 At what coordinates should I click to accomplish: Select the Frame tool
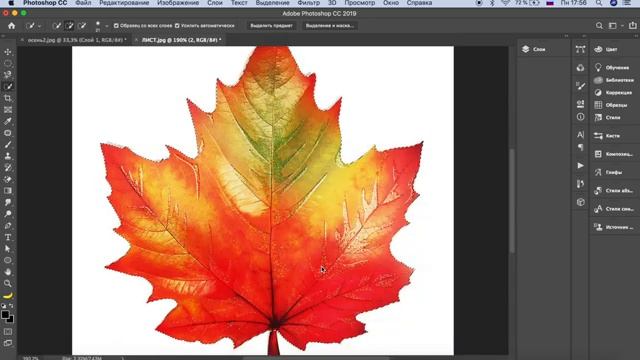point(8,110)
